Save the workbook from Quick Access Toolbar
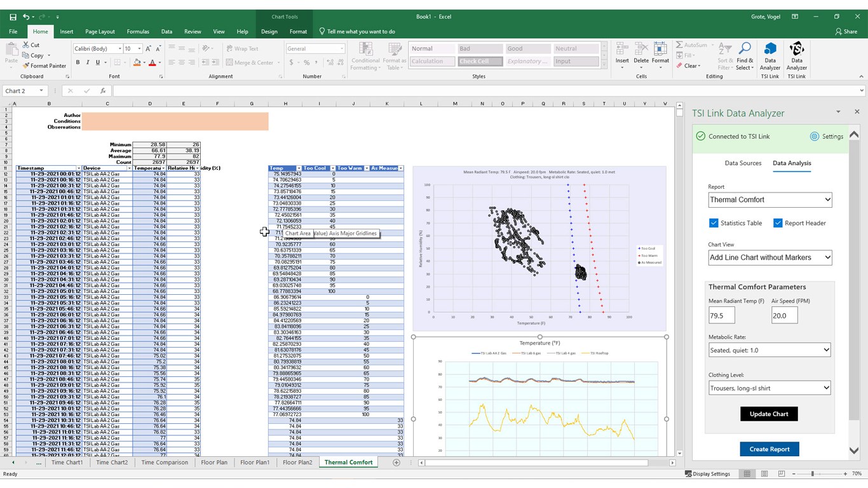Viewport: 868px width, 488px height. point(13,17)
